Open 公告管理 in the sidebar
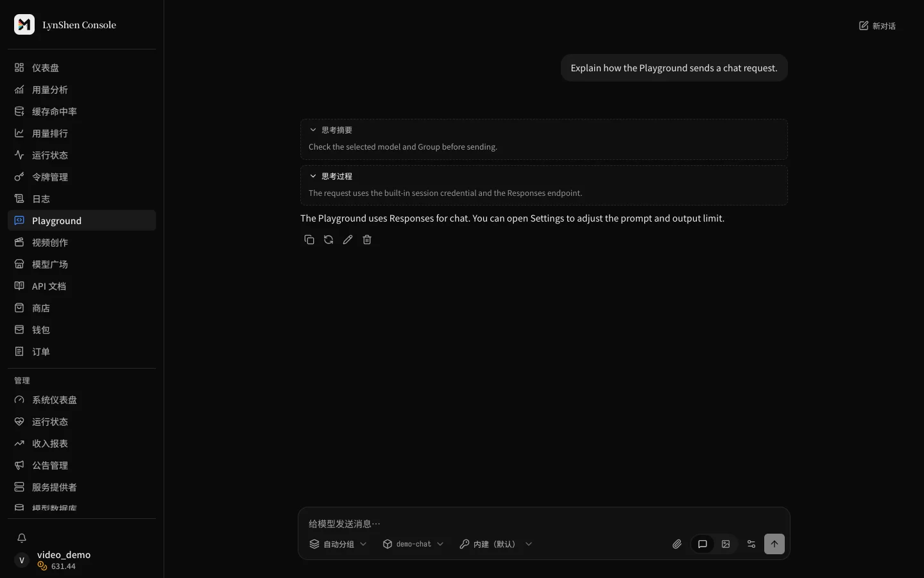The image size is (924, 578). 81,465
